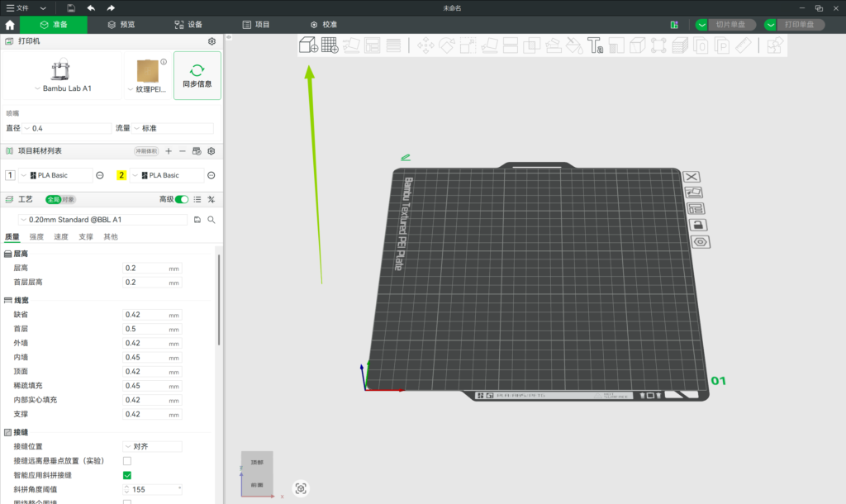This screenshot has width=846, height=504.
Task: Open the 强度 strength settings tab
Action: coord(37,237)
